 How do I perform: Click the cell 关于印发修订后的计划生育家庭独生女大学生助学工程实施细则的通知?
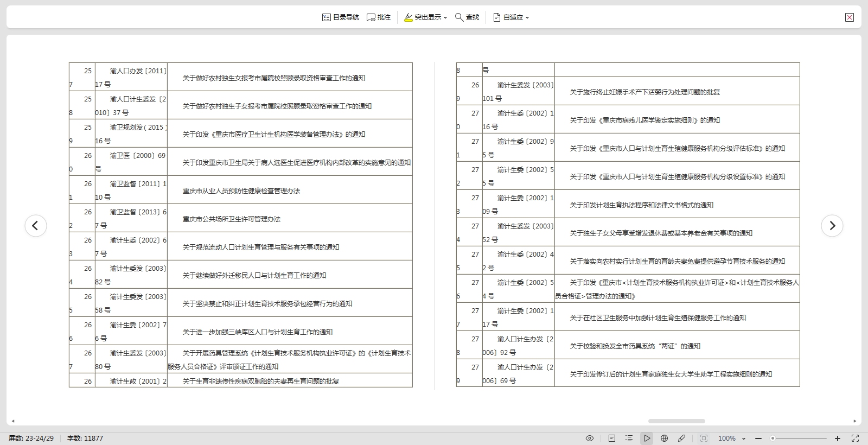[677, 373]
